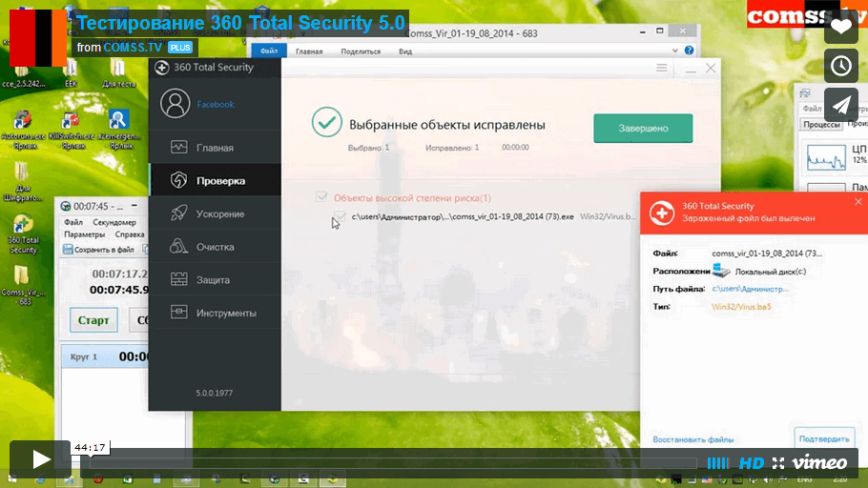Open Comss_Vir - 683 desktop folder

tap(23, 286)
